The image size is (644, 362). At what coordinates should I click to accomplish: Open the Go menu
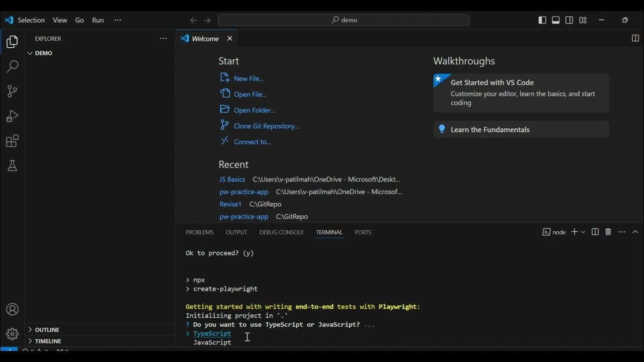click(79, 20)
